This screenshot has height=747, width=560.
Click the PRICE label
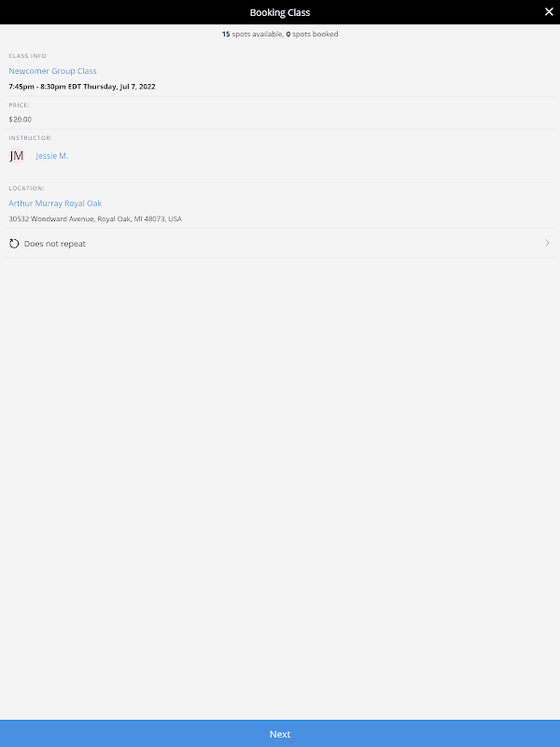(19, 105)
